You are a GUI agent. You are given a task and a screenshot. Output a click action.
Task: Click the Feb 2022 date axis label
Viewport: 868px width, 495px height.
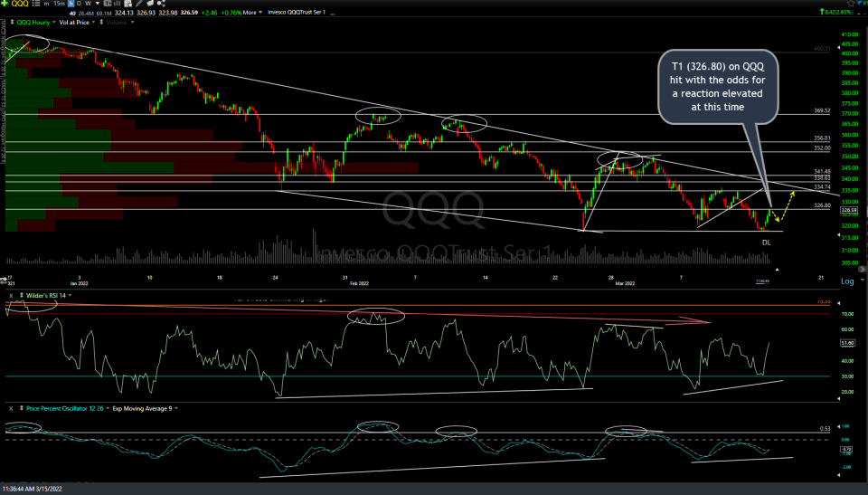359,283
